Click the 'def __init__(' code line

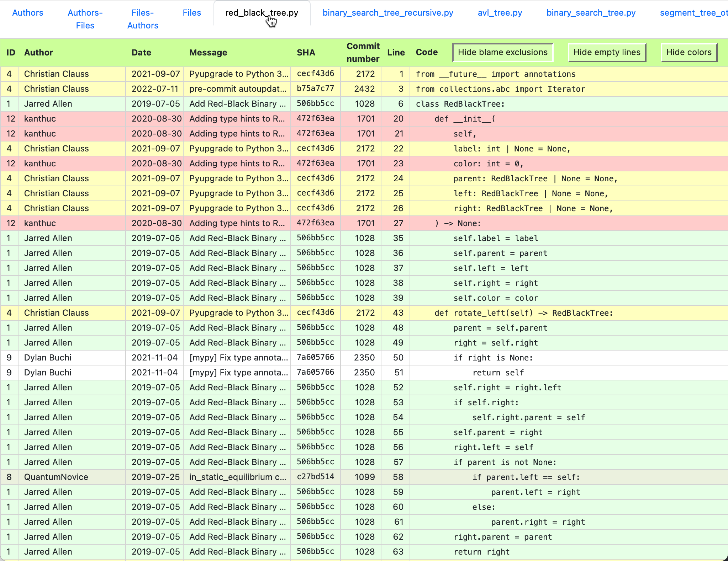pyautogui.click(x=465, y=119)
